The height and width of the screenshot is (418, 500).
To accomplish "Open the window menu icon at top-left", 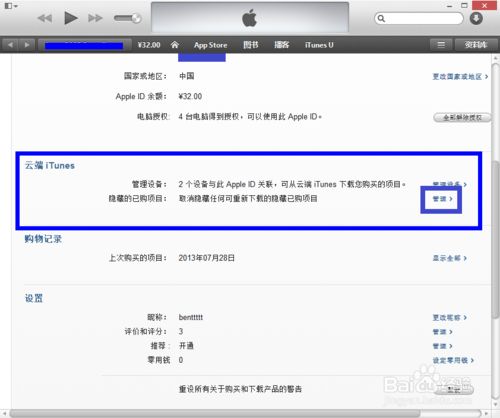I will (x=11, y=6).
